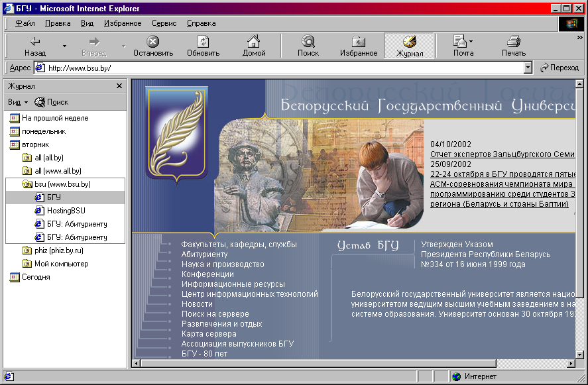Collapse вторник history group
The width and height of the screenshot is (588, 385).
pos(29,144)
